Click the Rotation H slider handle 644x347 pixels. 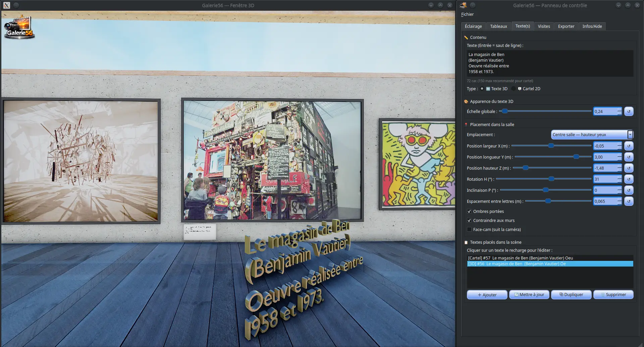pyautogui.click(x=551, y=179)
